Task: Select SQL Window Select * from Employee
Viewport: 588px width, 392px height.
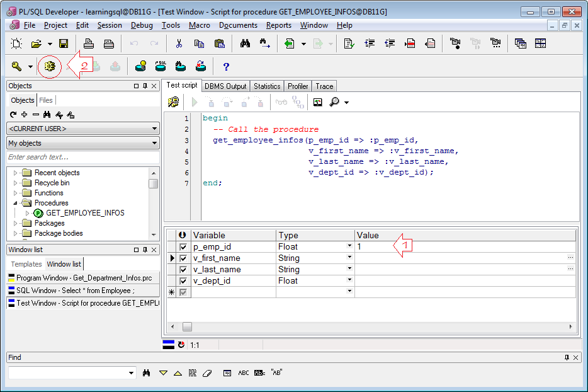Action: [x=83, y=291]
